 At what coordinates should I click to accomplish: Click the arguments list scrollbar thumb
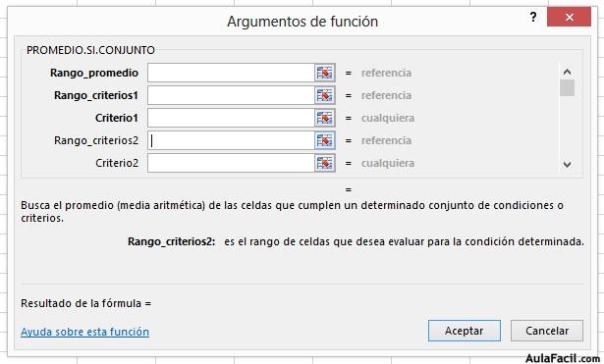coord(567,87)
